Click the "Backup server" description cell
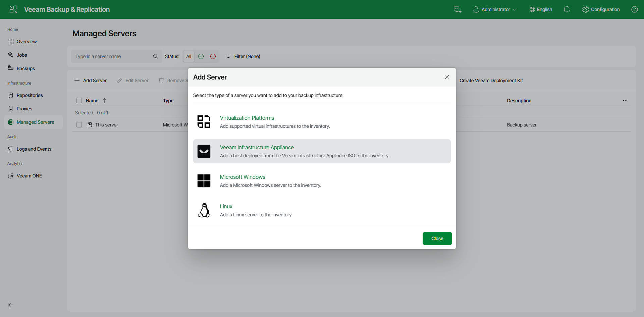Image resolution: width=644 pixels, height=317 pixels. [x=522, y=125]
